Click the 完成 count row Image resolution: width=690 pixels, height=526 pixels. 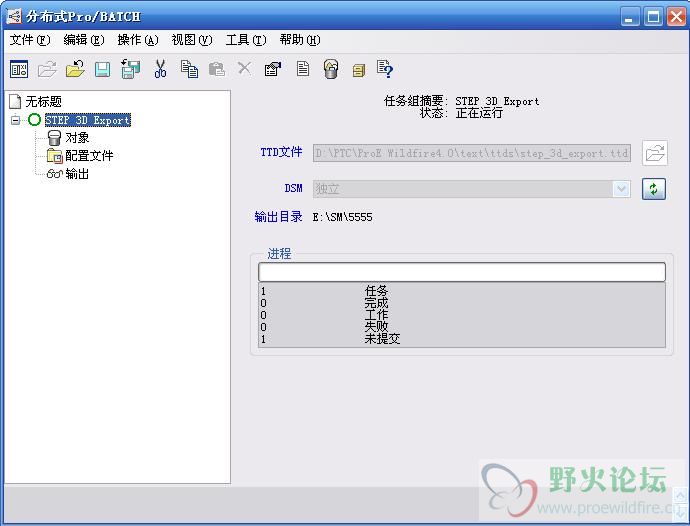(462, 303)
